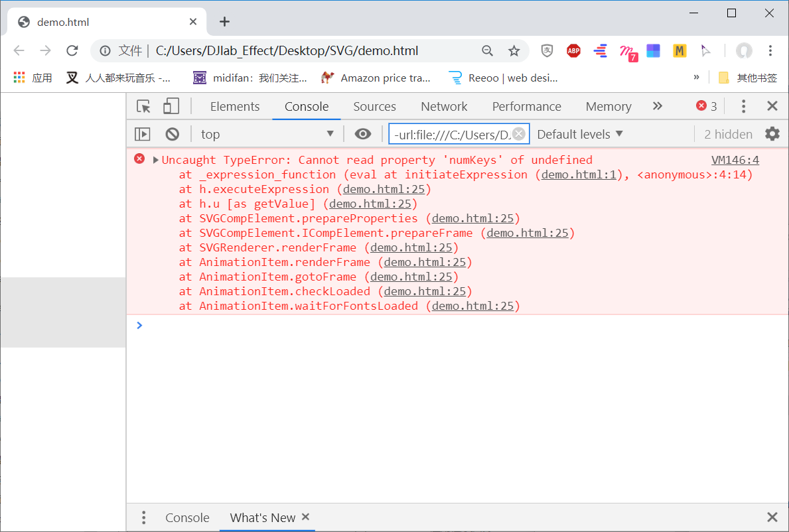Select the What's New drawer tab
Screen dimensions: 789x532
[262, 517]
